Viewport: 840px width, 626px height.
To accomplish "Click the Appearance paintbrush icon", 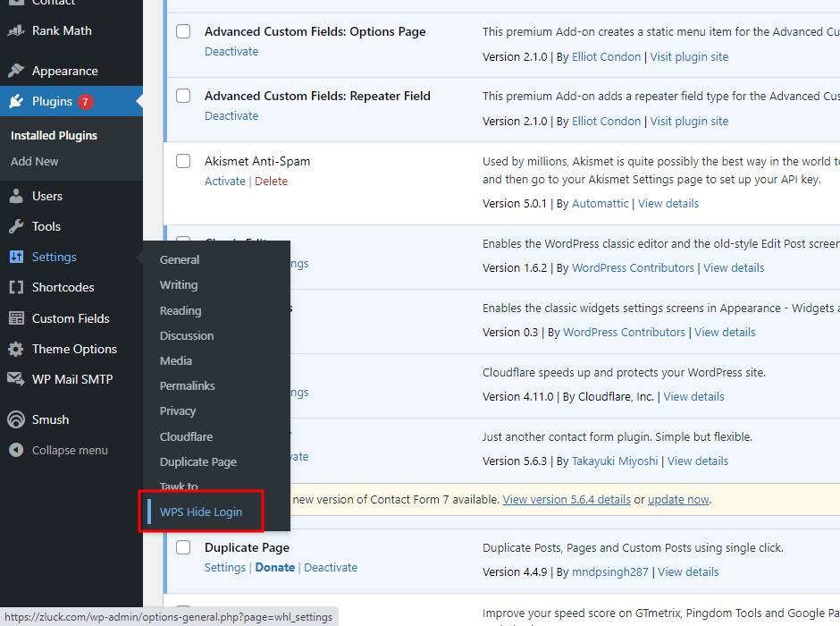I will [16, 71].
